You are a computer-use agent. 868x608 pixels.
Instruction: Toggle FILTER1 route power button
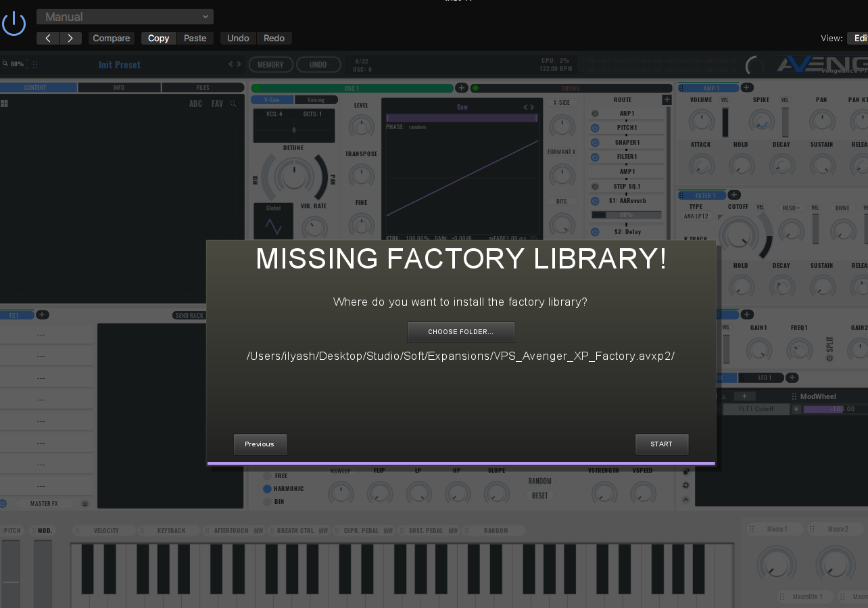click(595, 157)
